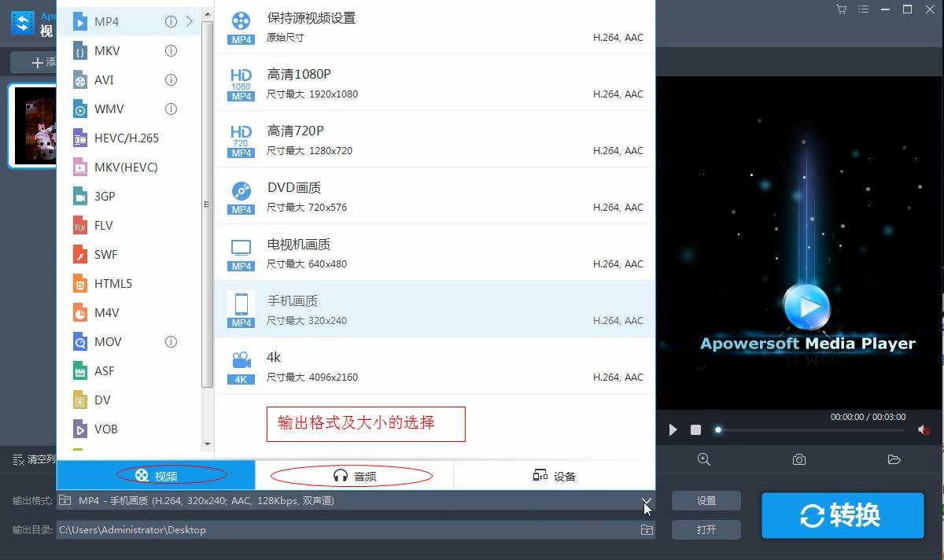This screenshot has width=944, height=560.
Task: Choose 高清720P preset
Action: tap(435, 139)
